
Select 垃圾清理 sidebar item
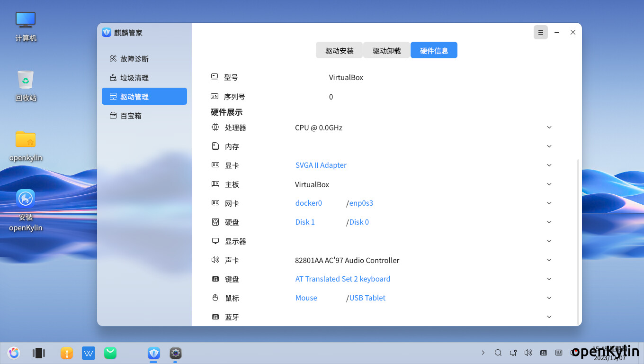(134, 78)
